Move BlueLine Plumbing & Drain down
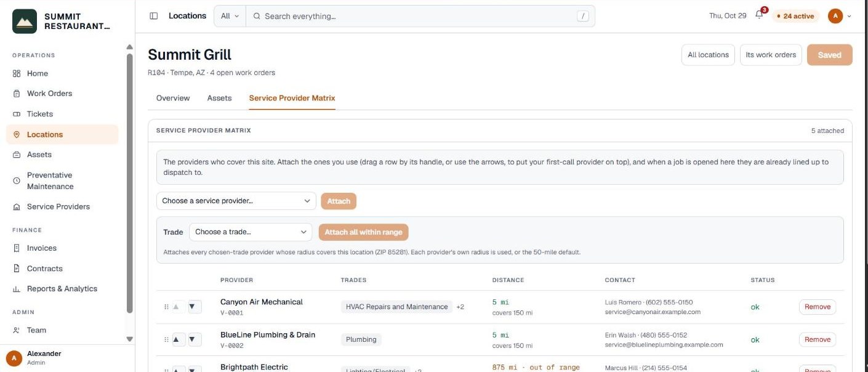Image resolution: width=868 pixels, height=372 pixels. 194,339
